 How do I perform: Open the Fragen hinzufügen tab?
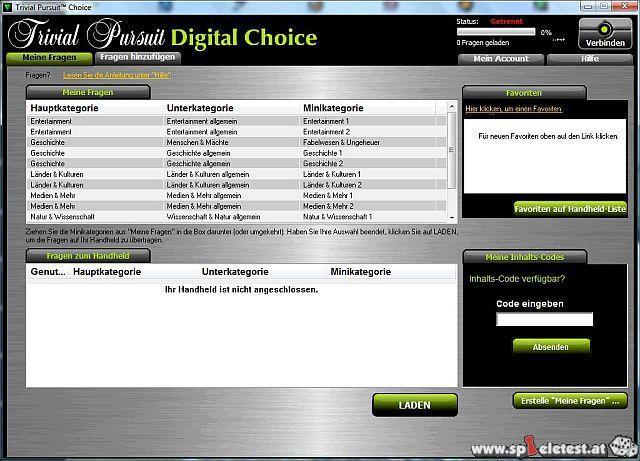tap(138, 58)
